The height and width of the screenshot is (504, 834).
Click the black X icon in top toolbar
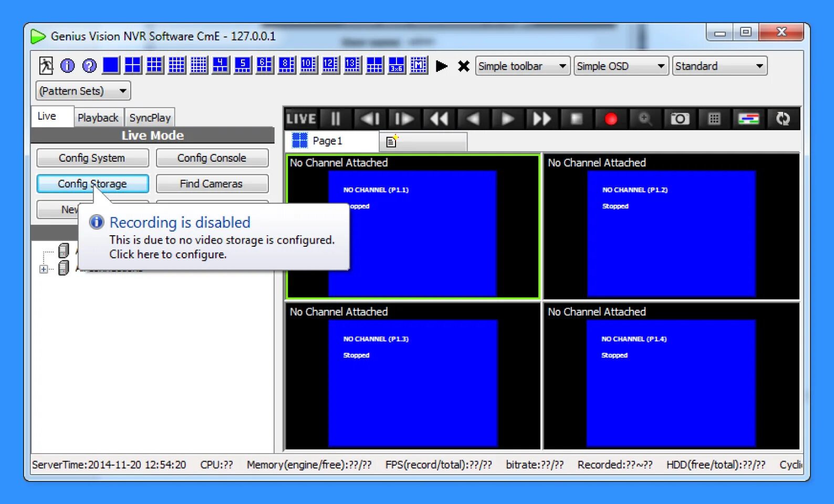(463, 66)
